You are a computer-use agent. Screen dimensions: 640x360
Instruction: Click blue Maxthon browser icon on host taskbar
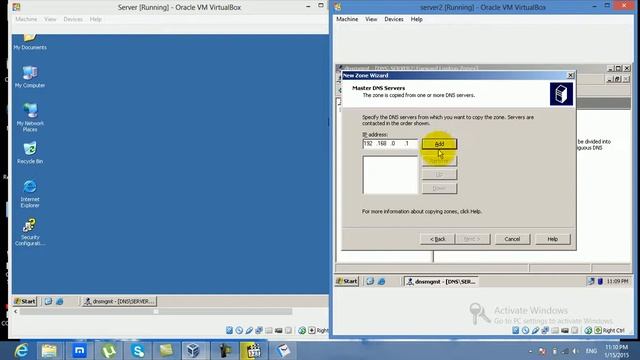click(79, 351)
